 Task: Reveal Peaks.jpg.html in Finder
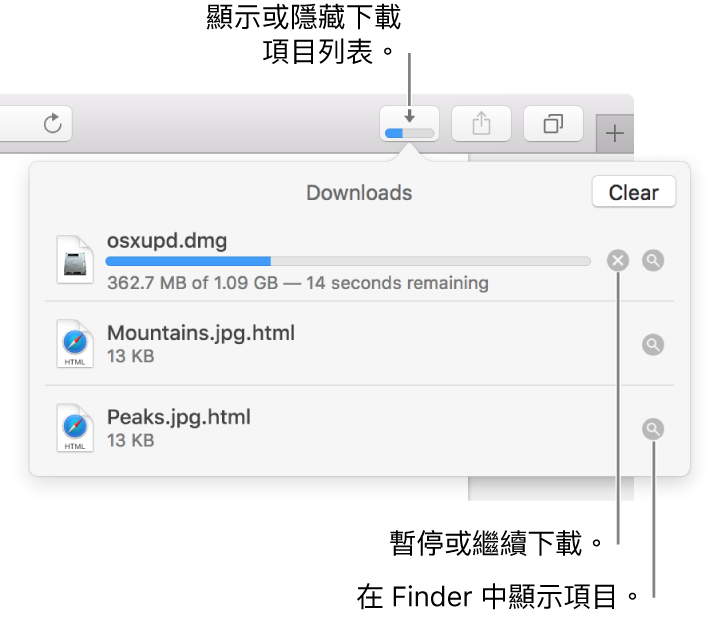653,429
